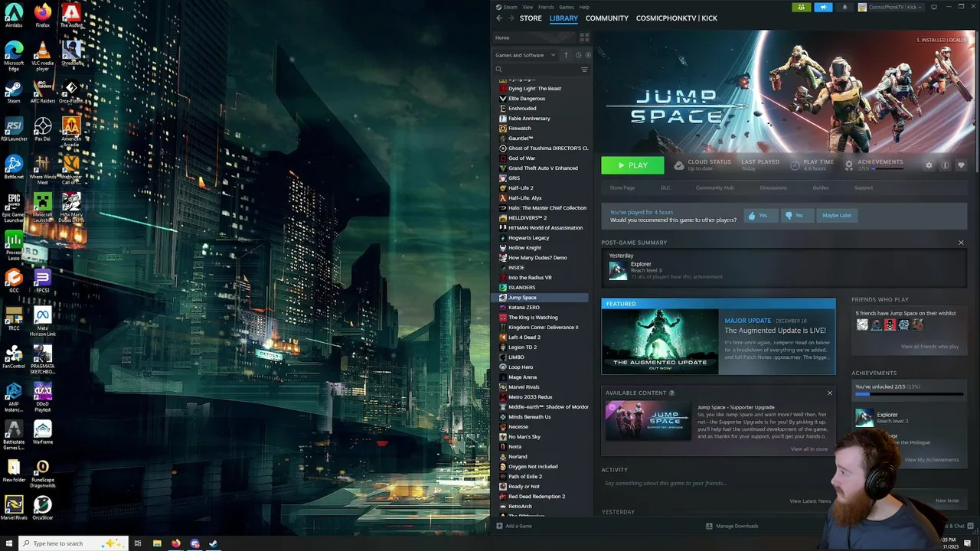Open Steam notifications bell icon
Image resolution: width=980 pixels, height=551 pixels.
click(844, 7)
